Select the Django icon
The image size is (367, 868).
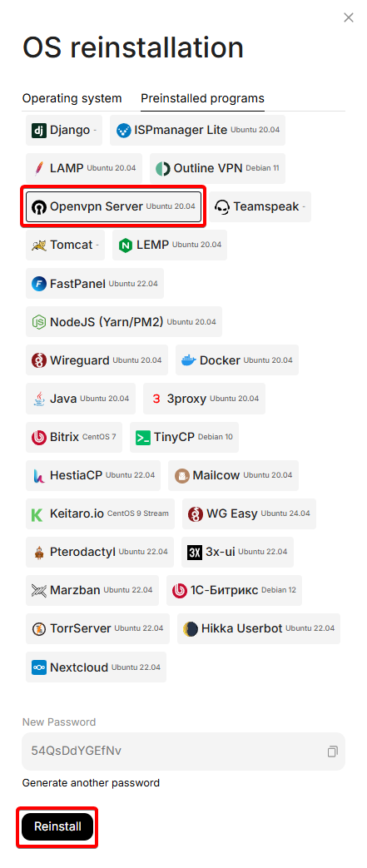[39, 131]
